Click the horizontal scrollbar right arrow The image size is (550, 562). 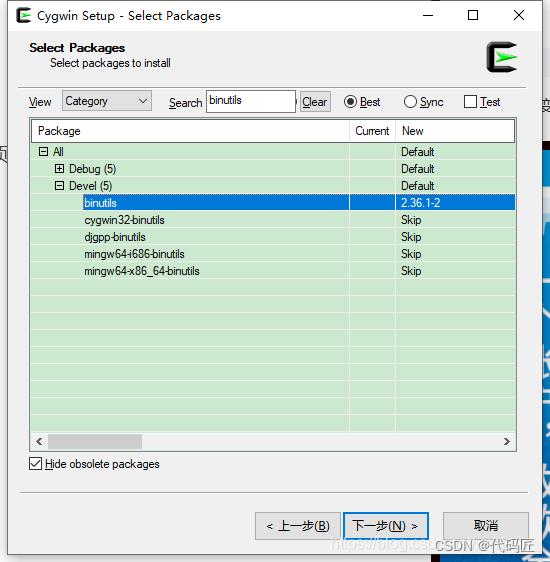507,442
